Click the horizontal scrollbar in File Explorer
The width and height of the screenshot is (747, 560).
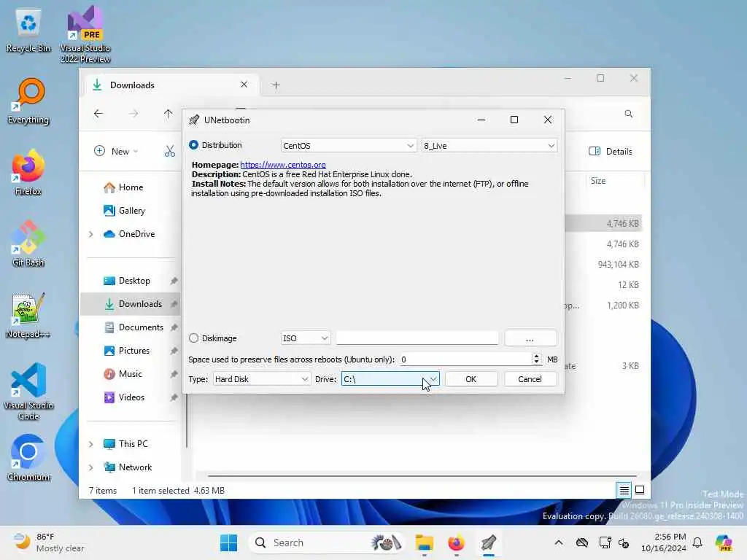(x=422, y=475)
